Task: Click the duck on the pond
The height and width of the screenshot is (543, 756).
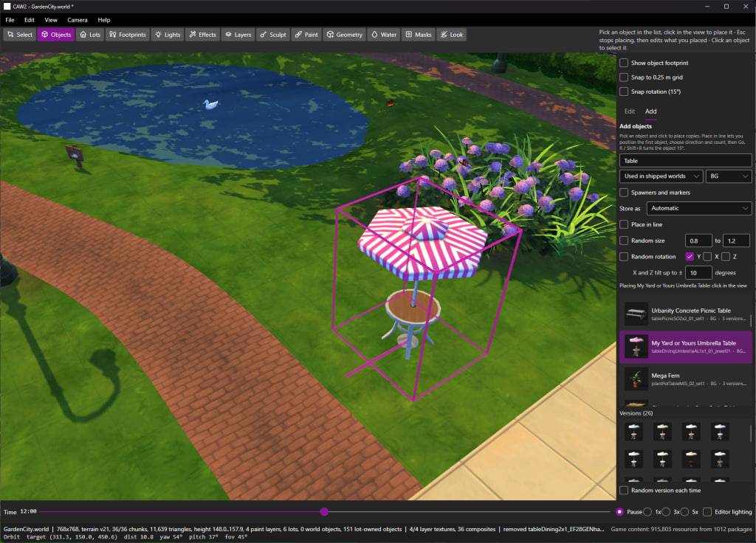Action: (x=210, y=103)
